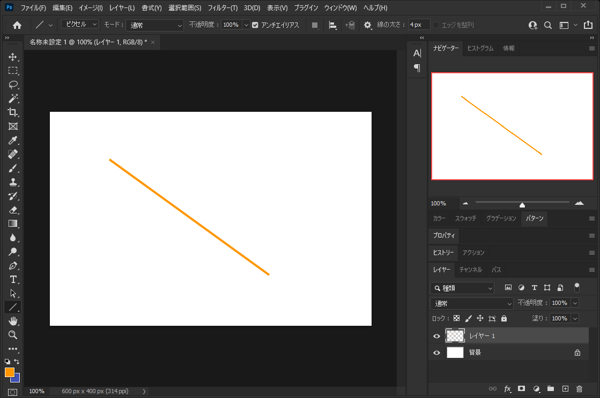Add a layer mask
This screenshot has width=600, height=398.
[522, 389]
